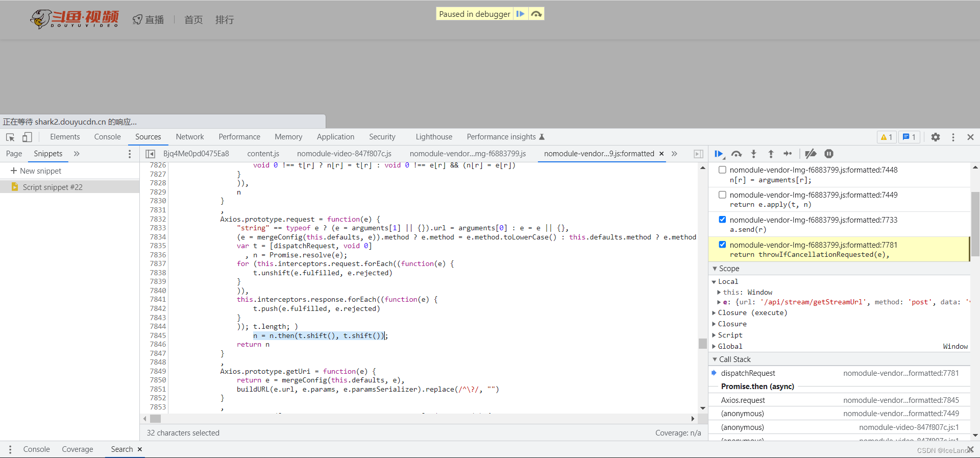Resume script from the Paused in debugger overlay
980x458 pixels.
click(x=520, y=14)
